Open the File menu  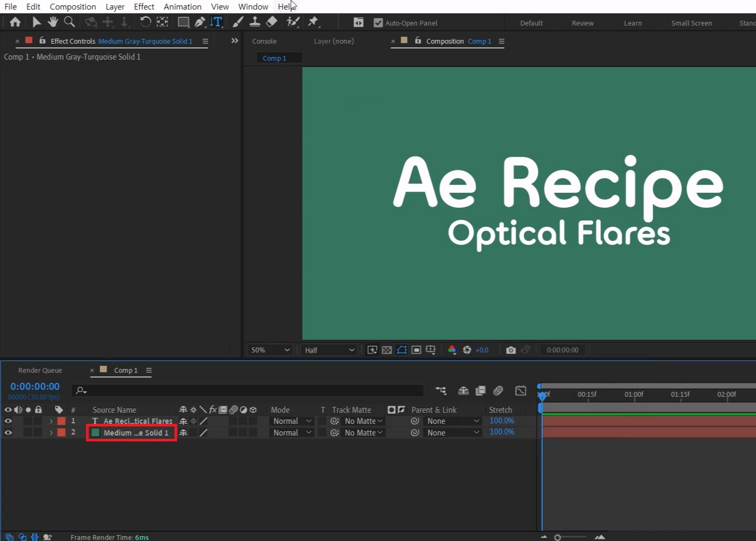11,6
